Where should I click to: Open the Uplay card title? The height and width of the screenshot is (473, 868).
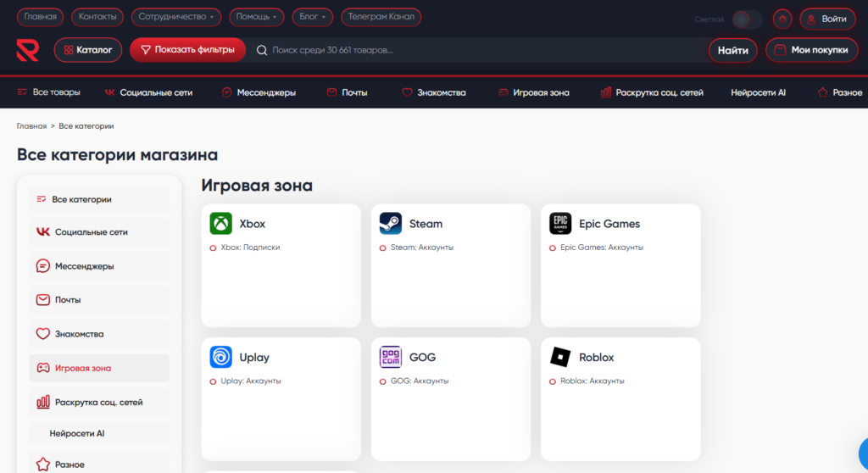pyautogui.click(x=254, y=357)
